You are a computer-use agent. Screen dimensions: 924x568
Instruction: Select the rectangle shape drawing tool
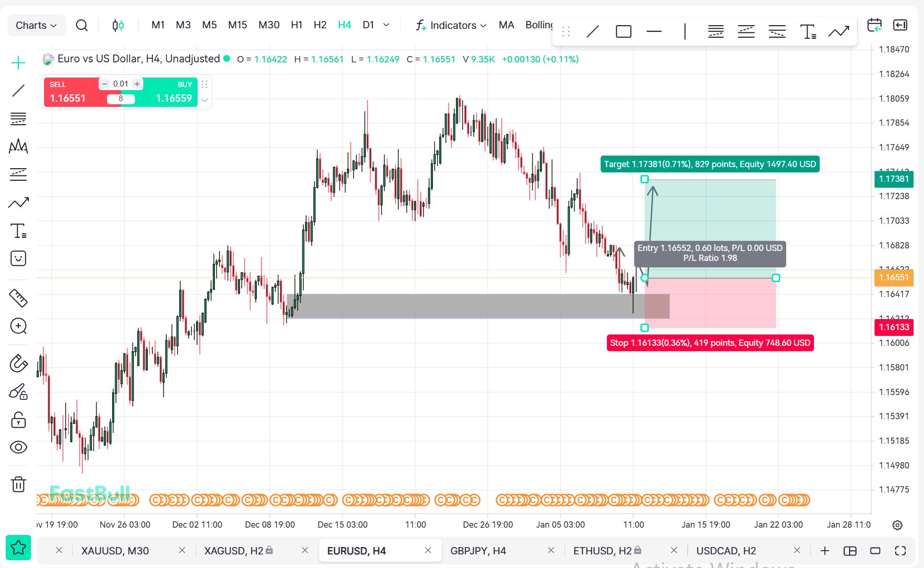tap(623, 31)
